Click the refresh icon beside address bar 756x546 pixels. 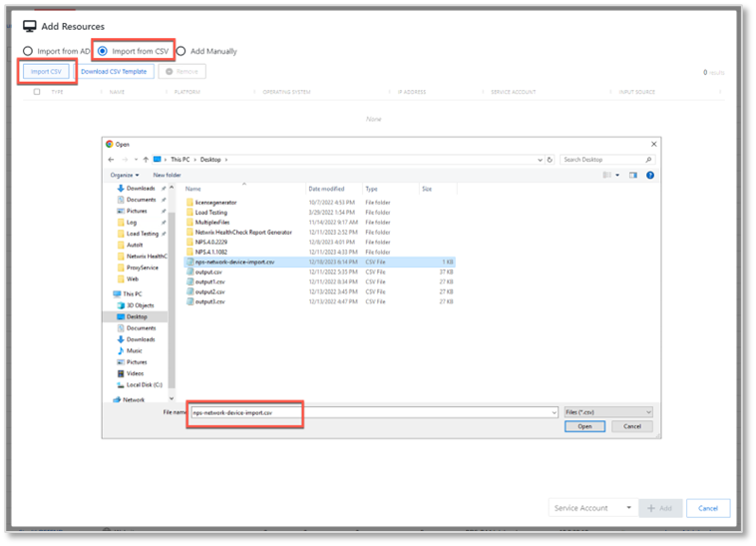[x=551, y=160]
